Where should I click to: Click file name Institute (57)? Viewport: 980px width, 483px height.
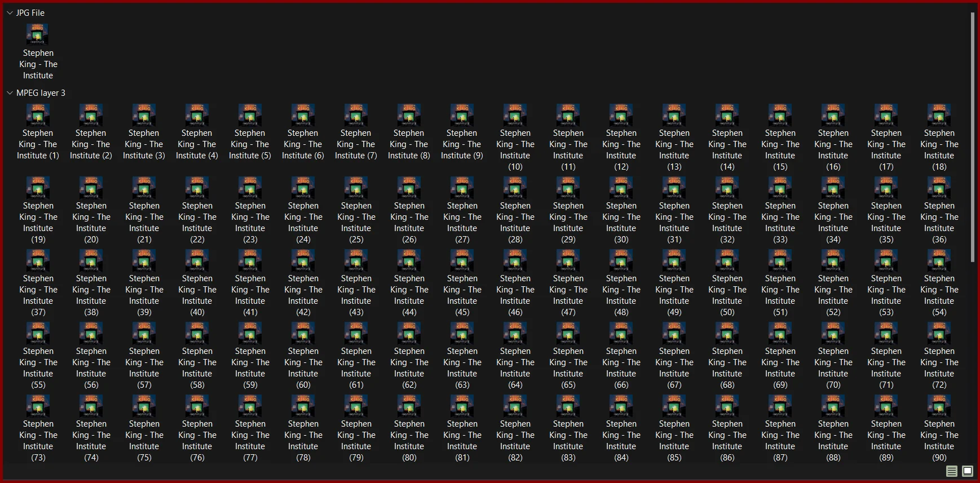(x=144, y=368)
